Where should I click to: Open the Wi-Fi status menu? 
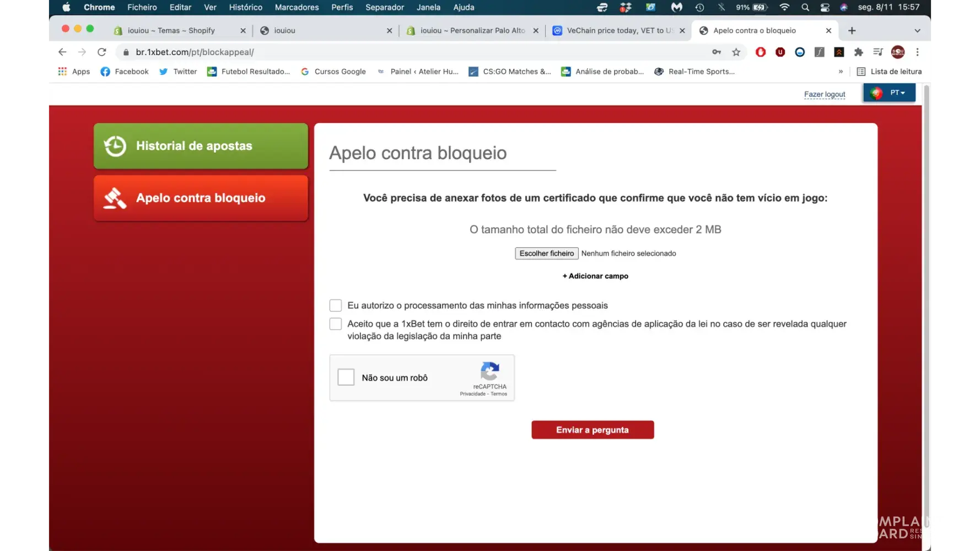[784, 7]
